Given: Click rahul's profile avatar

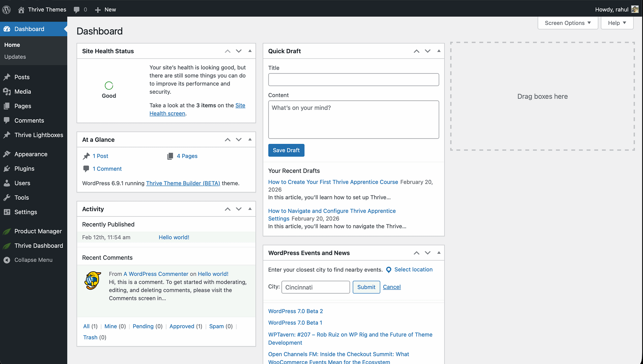Looking at the screenshot, I should (x=635, y=9).
